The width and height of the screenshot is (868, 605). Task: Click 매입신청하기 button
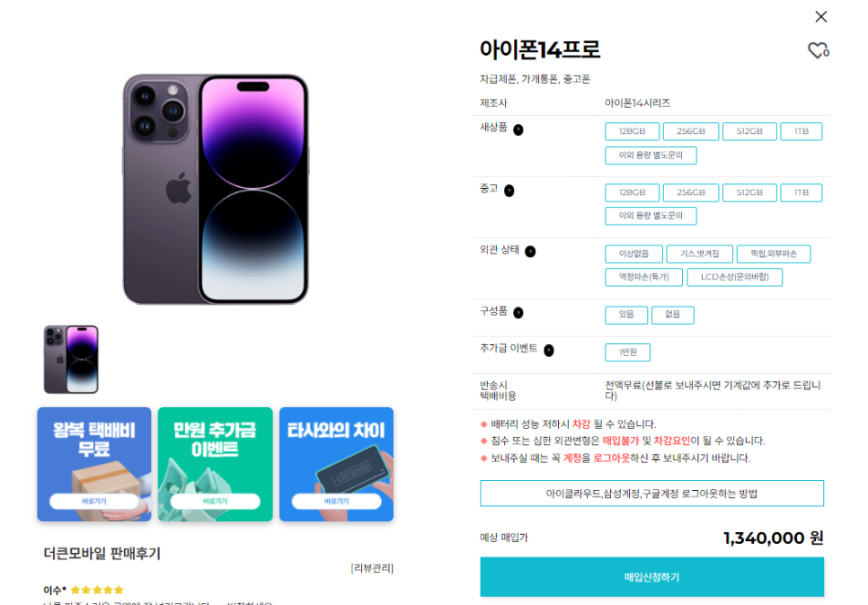(652, 577)
